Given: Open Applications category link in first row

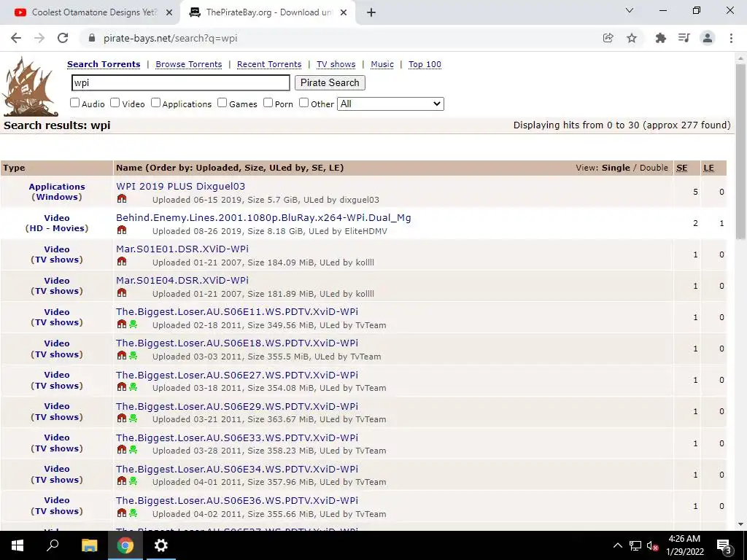Looking at the screenshot, I should (x=57, y=187).
